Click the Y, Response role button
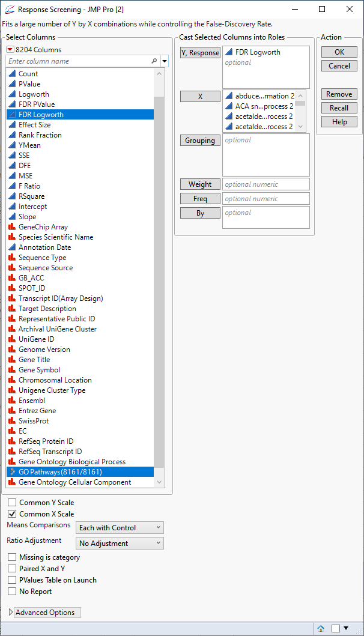The width and height of the screenshot is (364, 636). point(200,52)
